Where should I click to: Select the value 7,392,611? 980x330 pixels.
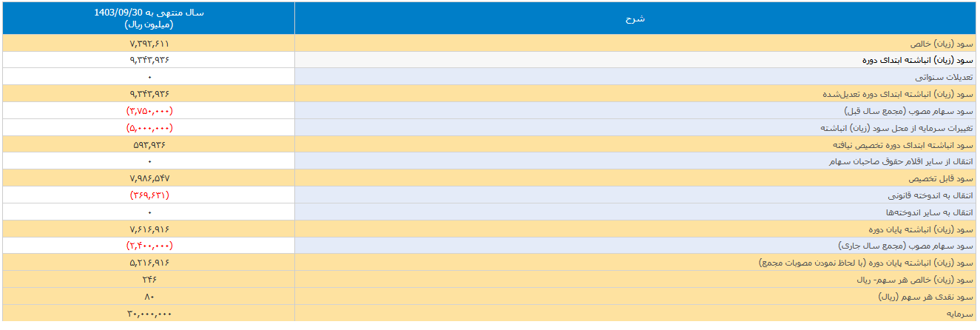click(149, 44)
